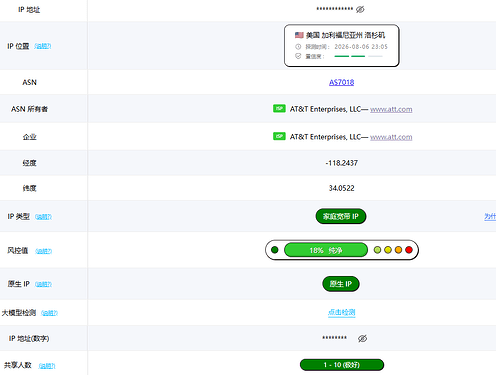Click the orange dot on risk gauge
Screen dimensions: 496x375
[398, 250]
